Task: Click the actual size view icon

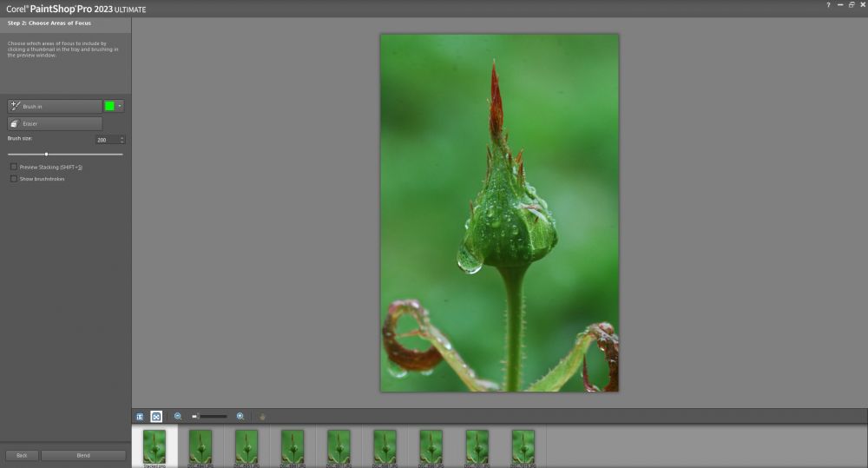Action: (140, 417)
